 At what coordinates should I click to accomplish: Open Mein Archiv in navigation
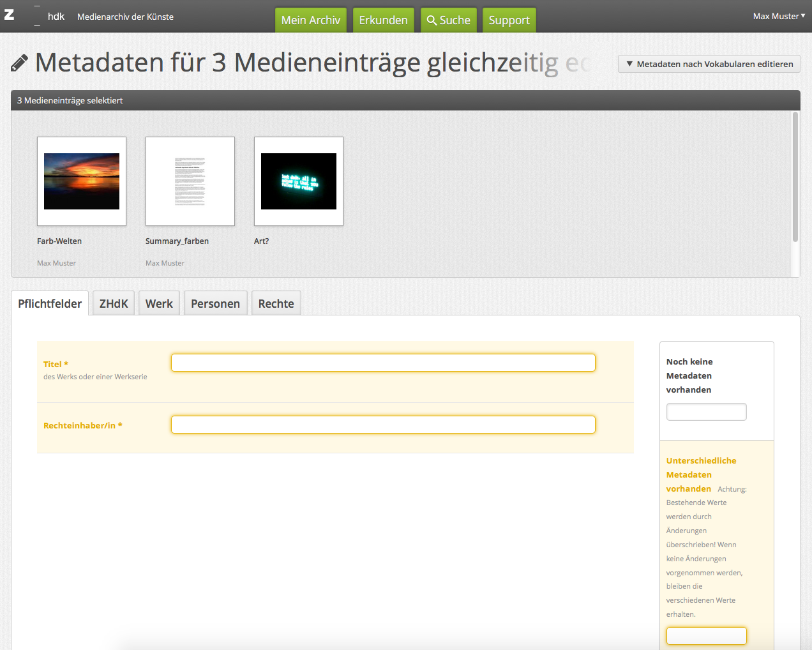pos(310,20)
